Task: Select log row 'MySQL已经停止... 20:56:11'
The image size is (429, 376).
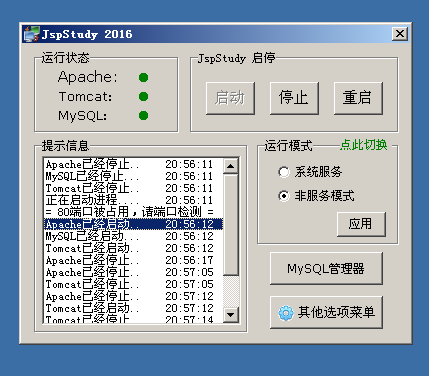Action: [x=133, y=176]
